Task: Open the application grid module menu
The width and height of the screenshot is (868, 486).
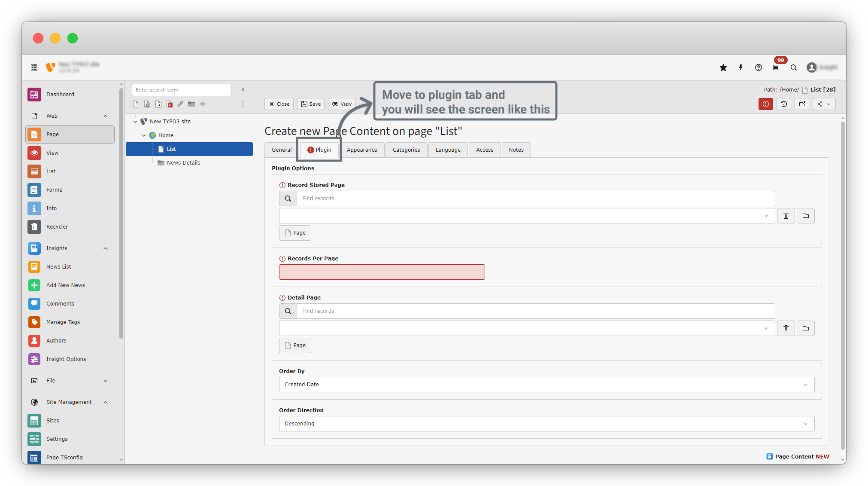Action: click(34, 67)
